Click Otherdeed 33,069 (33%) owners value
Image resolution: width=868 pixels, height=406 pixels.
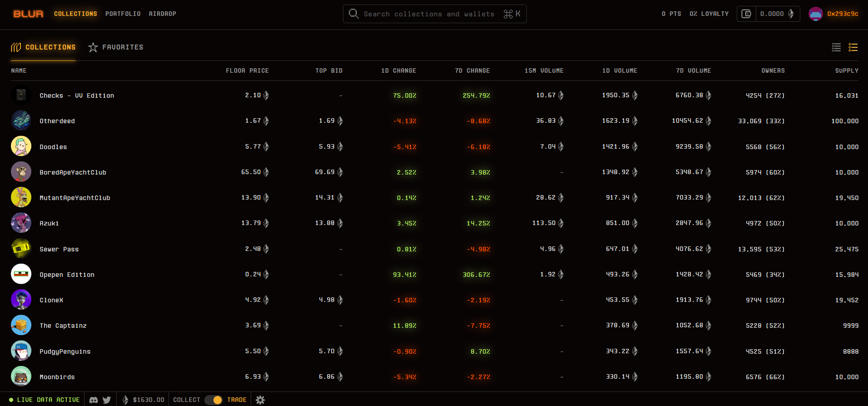[x=761, y=121]
